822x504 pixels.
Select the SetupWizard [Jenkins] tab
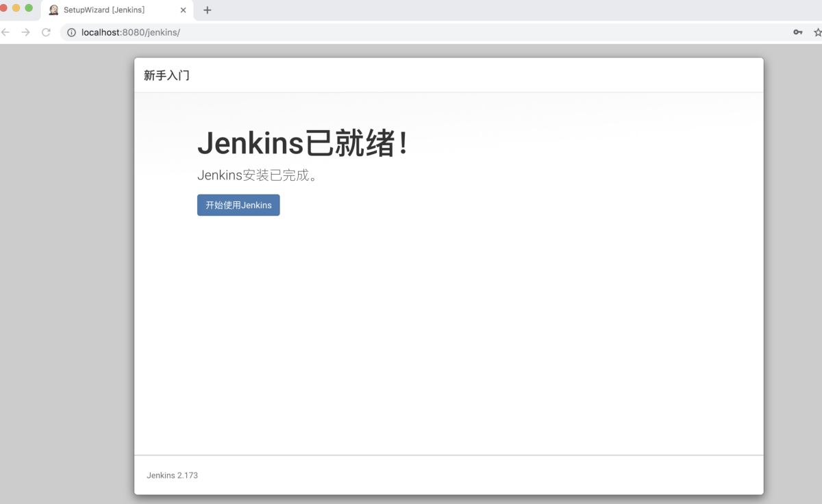coord(117,10)
